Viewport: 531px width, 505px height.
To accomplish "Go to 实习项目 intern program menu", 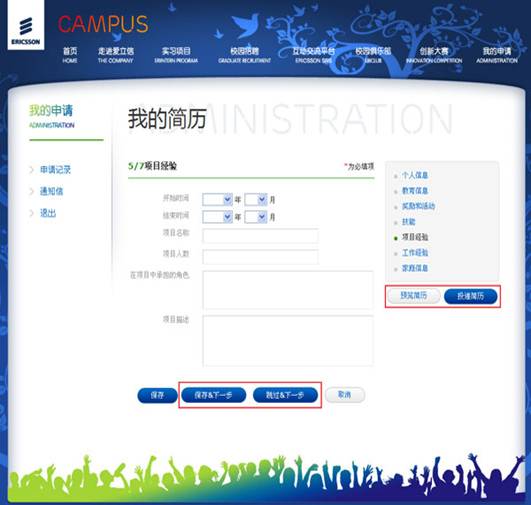I will (x=176, y=55).
